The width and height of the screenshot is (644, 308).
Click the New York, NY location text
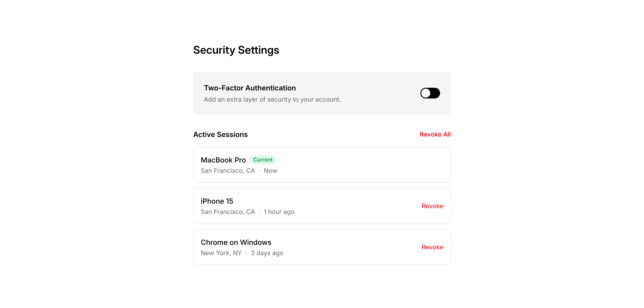221,253
